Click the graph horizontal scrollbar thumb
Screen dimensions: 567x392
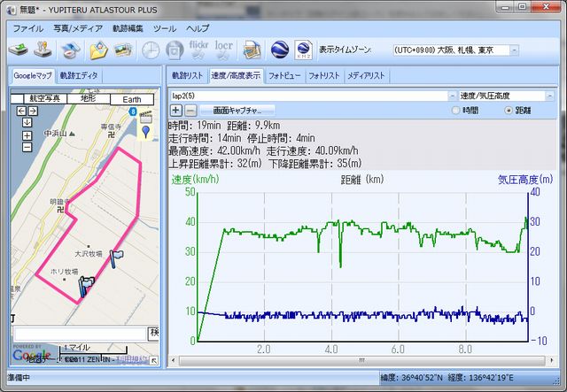coord(362,360)
